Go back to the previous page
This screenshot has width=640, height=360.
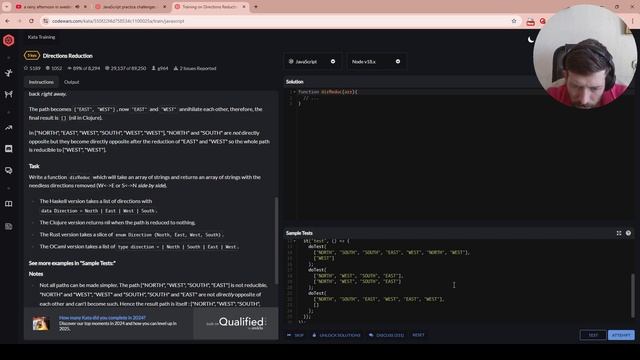click(x=7, y=21)
